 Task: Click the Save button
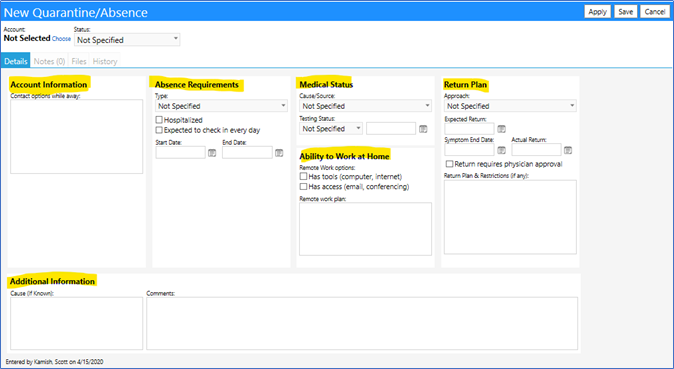click(625, 12)
